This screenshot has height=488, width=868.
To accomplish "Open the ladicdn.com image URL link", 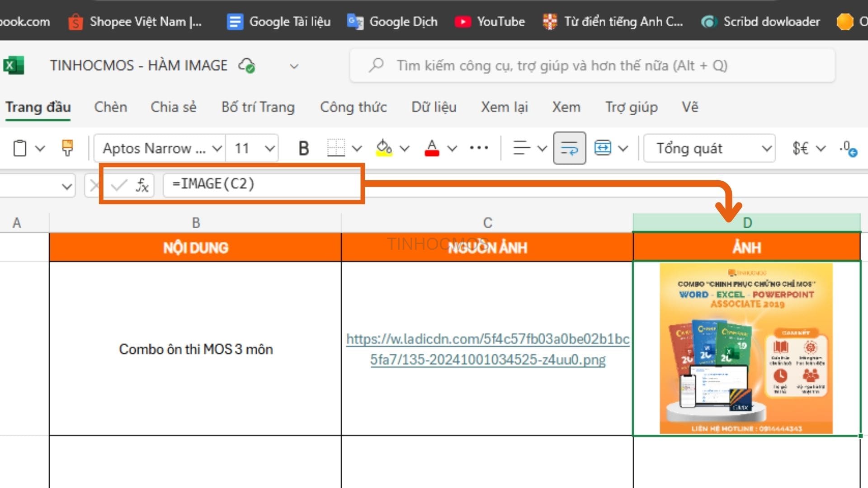I will click(487, 349).
